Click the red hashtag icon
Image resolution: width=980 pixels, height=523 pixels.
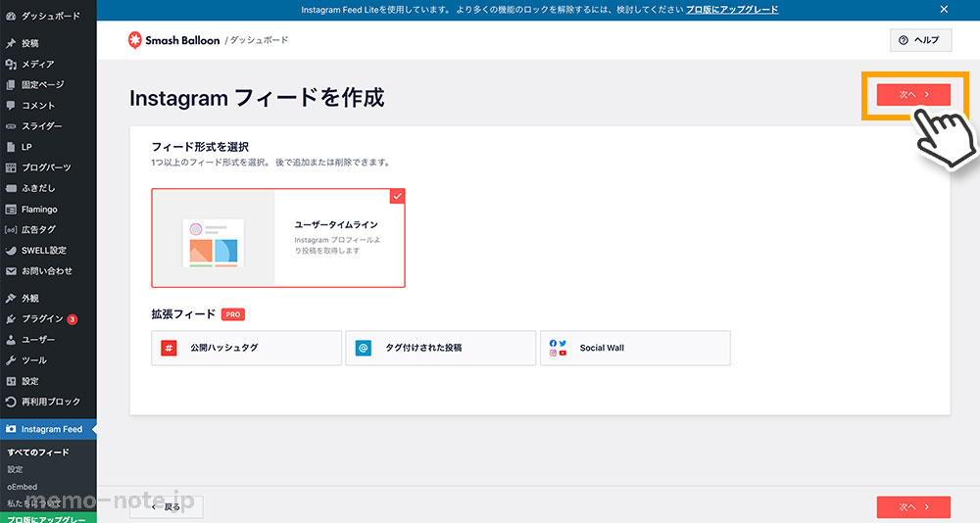click(x=169, y=348)
